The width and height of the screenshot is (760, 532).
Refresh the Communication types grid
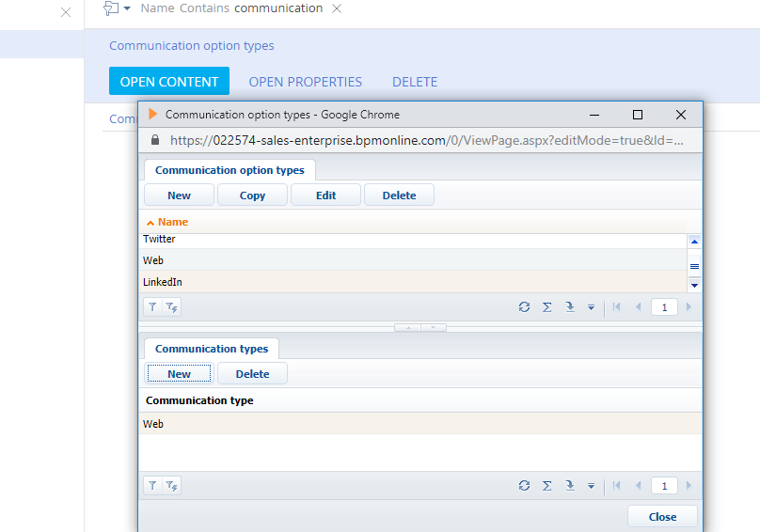point(524,486)
